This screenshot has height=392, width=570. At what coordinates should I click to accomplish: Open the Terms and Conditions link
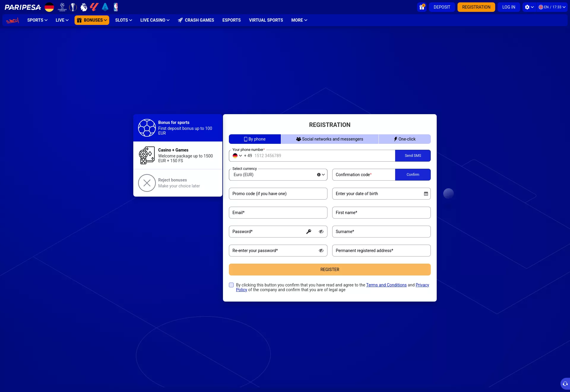pyautogui.click(x=386, y=285)
